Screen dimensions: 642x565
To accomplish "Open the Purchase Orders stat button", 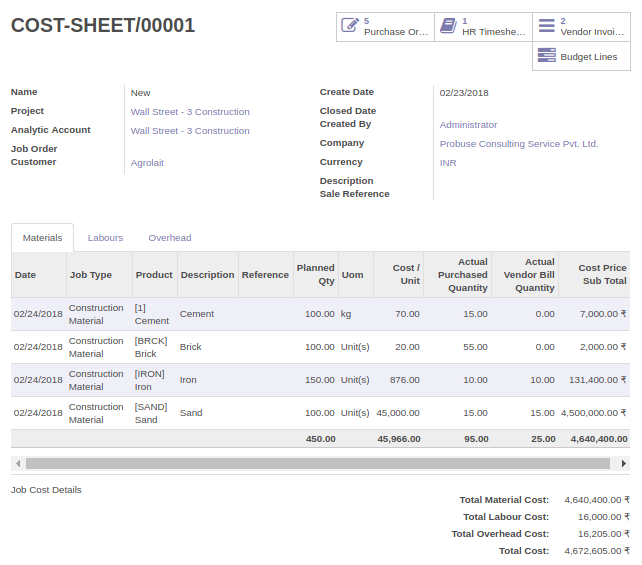I will [385, 27].
